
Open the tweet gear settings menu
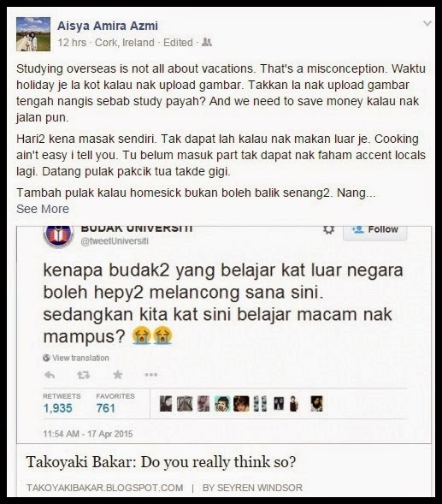(x=328, y=229)
